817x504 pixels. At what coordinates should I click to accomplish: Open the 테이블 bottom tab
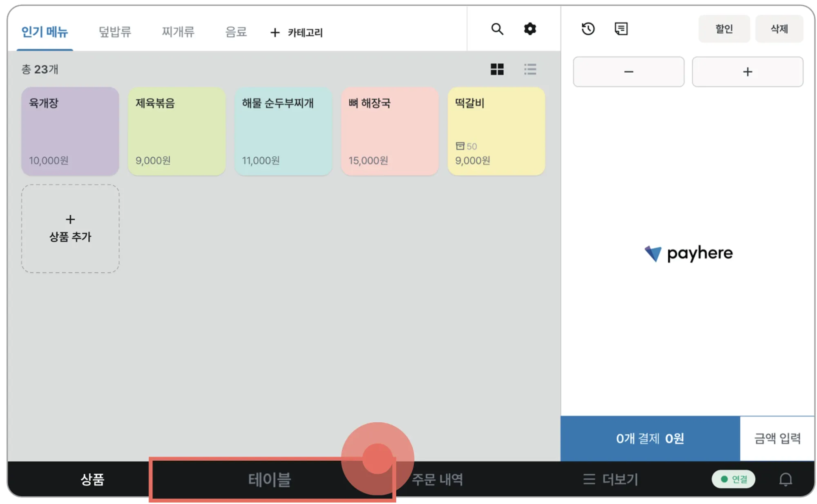270,479
